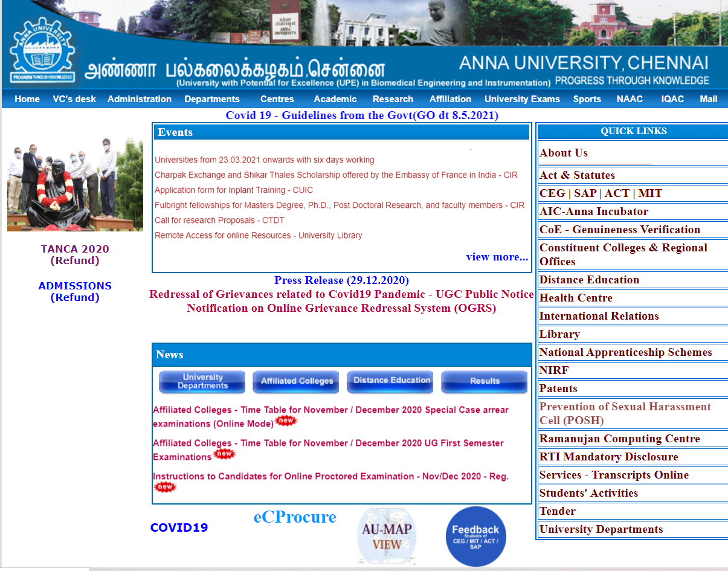The width and height of the screenshot is (728, 571).
Task: Open the Administration menu
Action: pos(140,99)
